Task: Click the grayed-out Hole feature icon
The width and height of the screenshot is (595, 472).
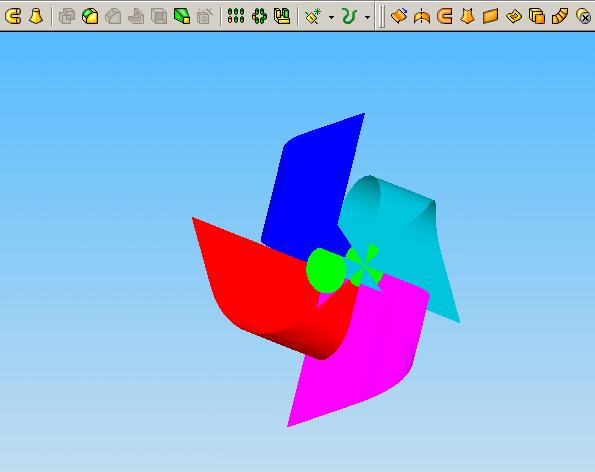Action: tap(205, 16)
